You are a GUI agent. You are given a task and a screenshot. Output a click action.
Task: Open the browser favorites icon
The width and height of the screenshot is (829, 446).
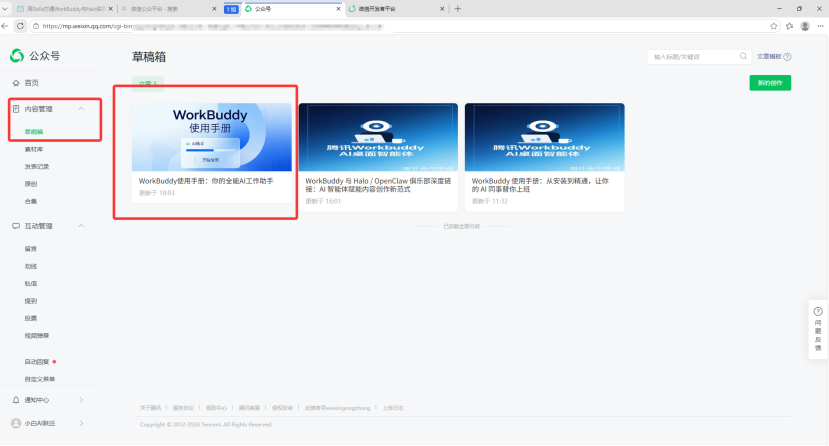[x=789, y=26]
